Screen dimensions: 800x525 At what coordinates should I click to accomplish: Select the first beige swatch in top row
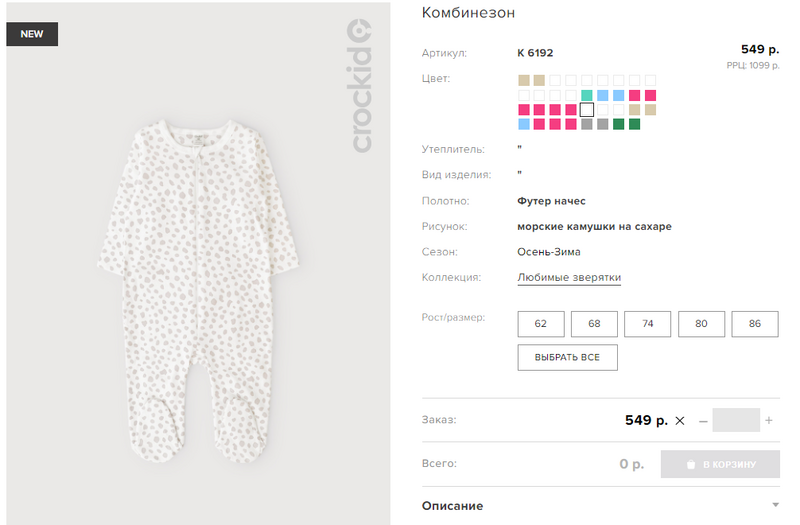click(x=524, y=80)
